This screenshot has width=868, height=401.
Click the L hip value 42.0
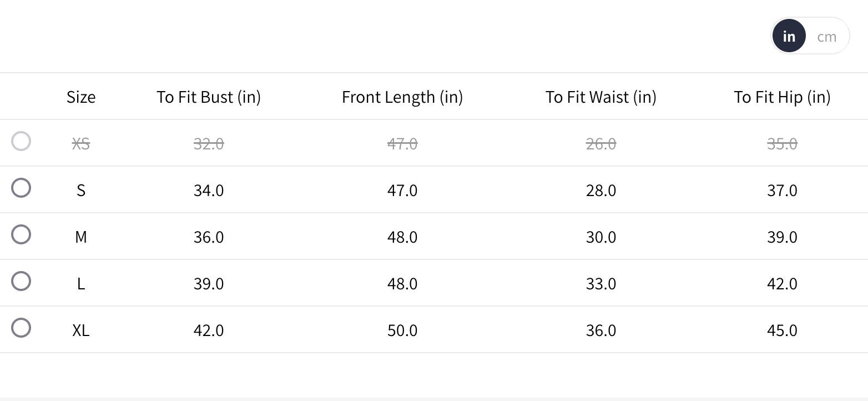[x=782, y=284]
